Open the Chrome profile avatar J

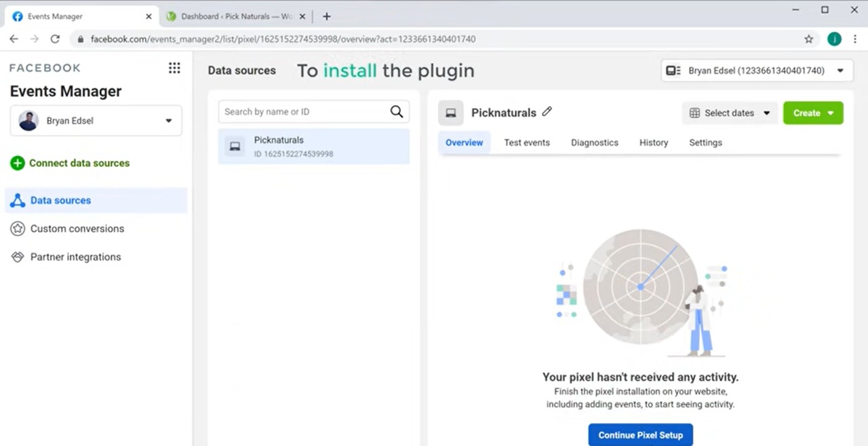coord(835,39)
